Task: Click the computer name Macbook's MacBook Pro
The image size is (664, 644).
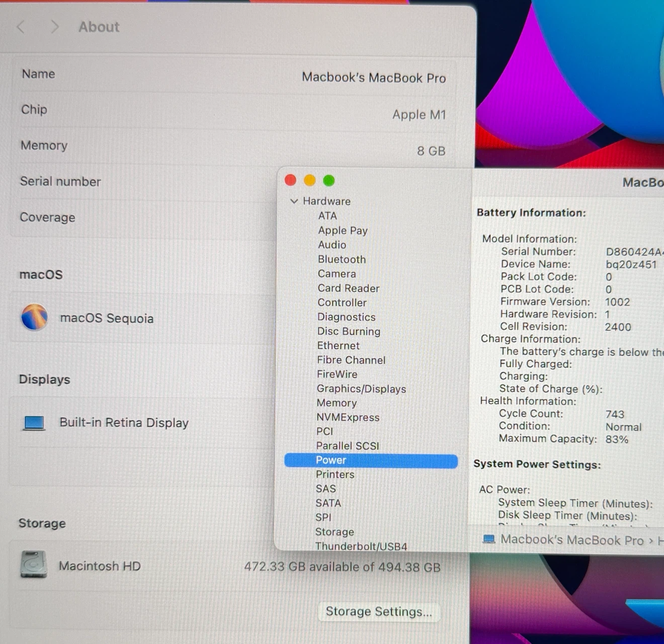Action: tap(374, 77)
